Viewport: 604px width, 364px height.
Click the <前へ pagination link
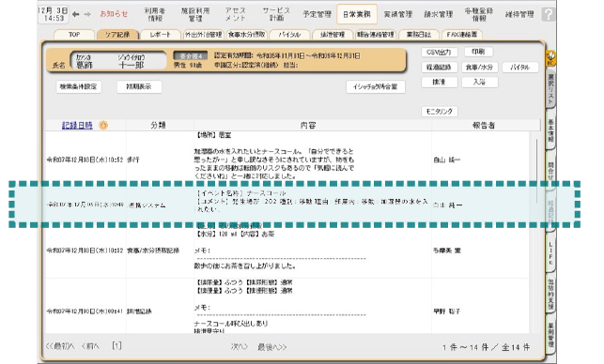pyautogui.click(x=90, y=346)
